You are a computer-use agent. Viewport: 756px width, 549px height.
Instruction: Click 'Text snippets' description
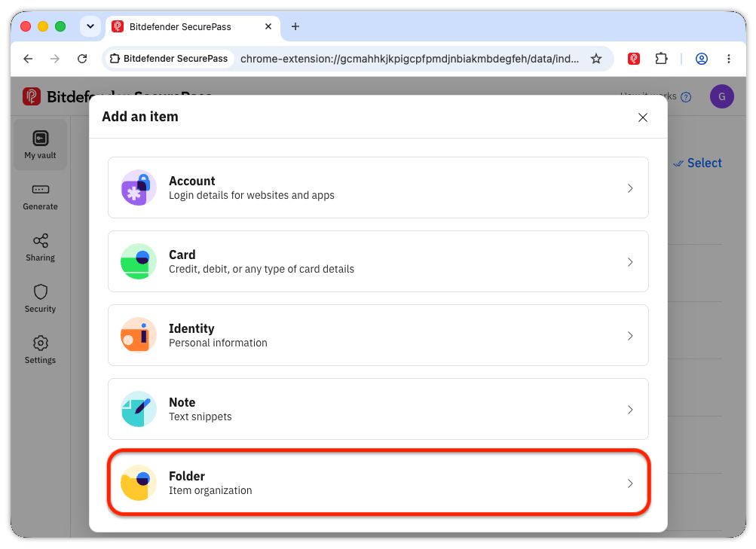[x=200, y=416]
